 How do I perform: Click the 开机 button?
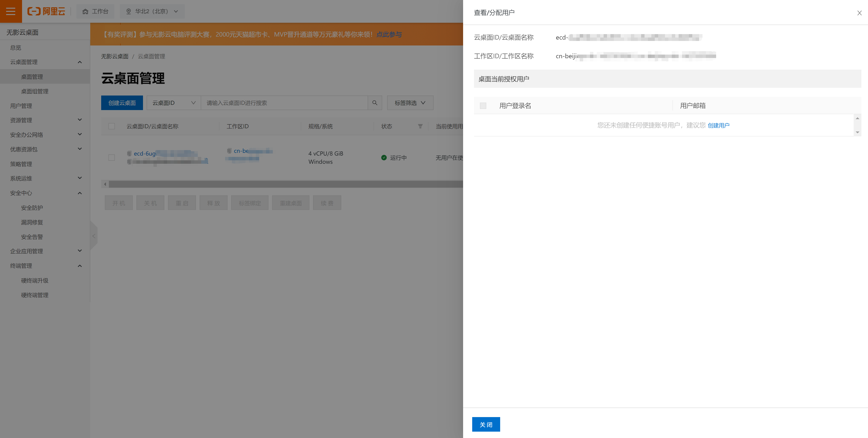[119, 203]
